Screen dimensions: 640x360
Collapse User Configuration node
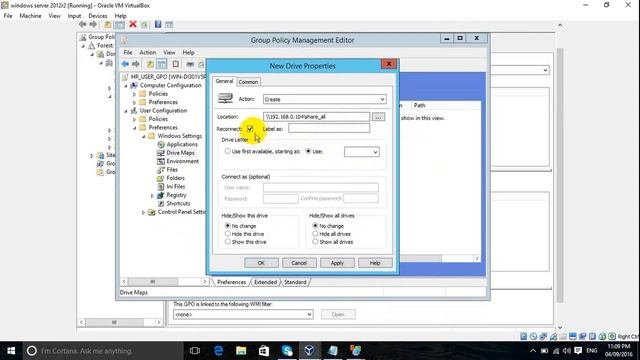(126, 111)
